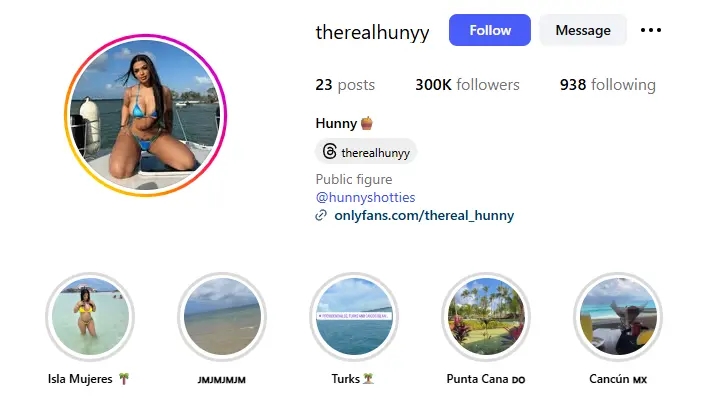Click the Isla Mujeres label text

pyautogui.click(x=80, y=379)
